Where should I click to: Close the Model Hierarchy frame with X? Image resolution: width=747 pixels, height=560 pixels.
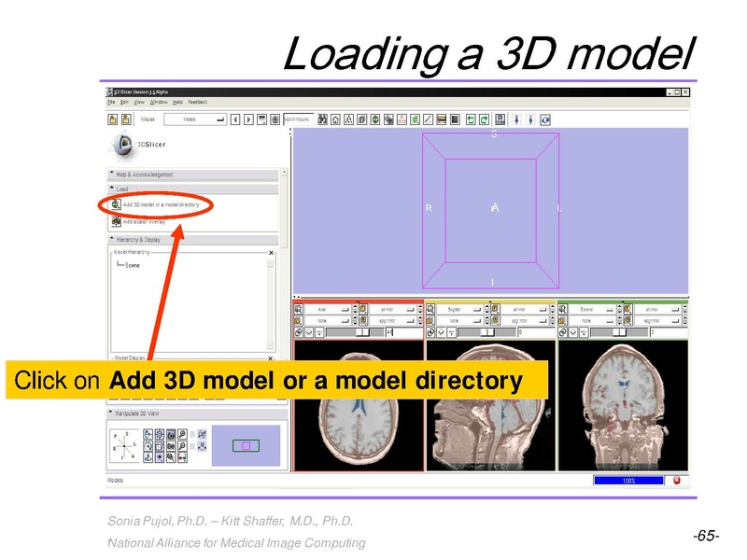[x=271, y=253]
